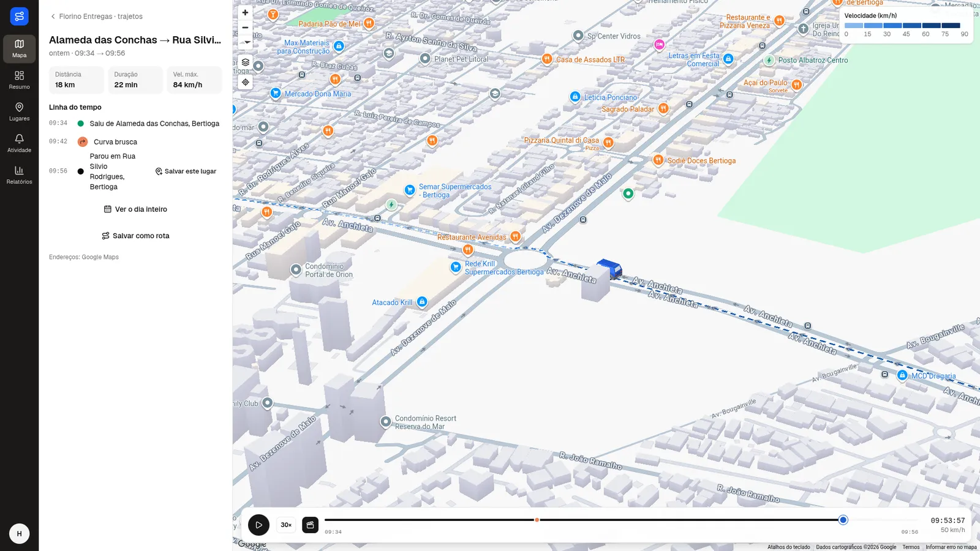Click the Atacado Krill shop pin

pyautogui.click(x=422, y=302)
